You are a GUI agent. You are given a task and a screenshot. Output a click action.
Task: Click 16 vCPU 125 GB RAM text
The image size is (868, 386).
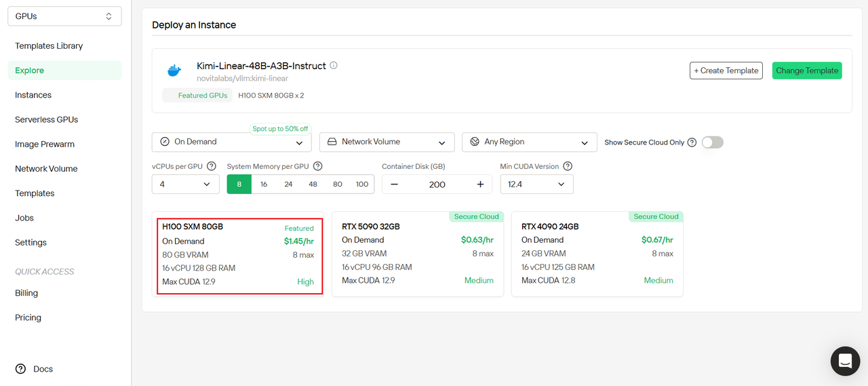click(x=558, y=267)
